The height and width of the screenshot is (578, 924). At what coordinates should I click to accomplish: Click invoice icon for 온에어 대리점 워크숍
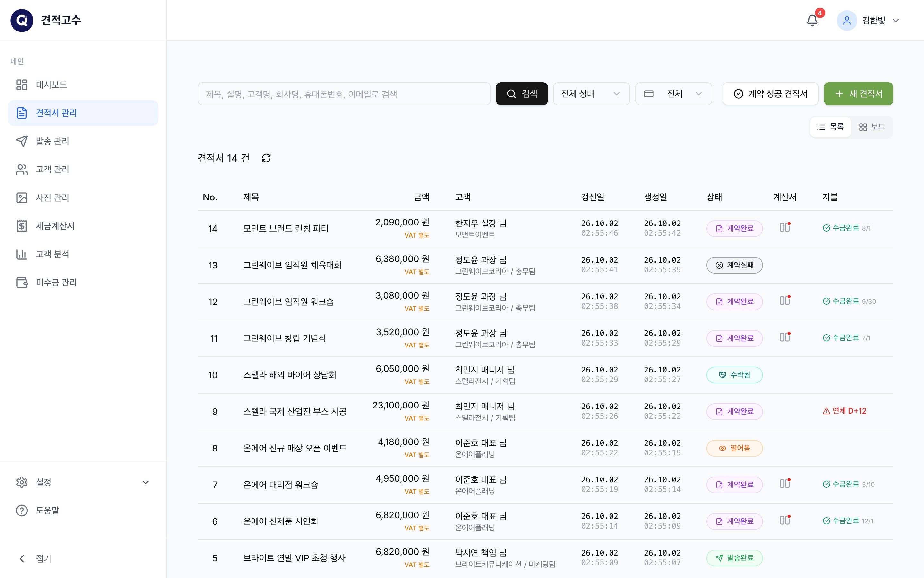pyautogui.click(x=785, y=484)
